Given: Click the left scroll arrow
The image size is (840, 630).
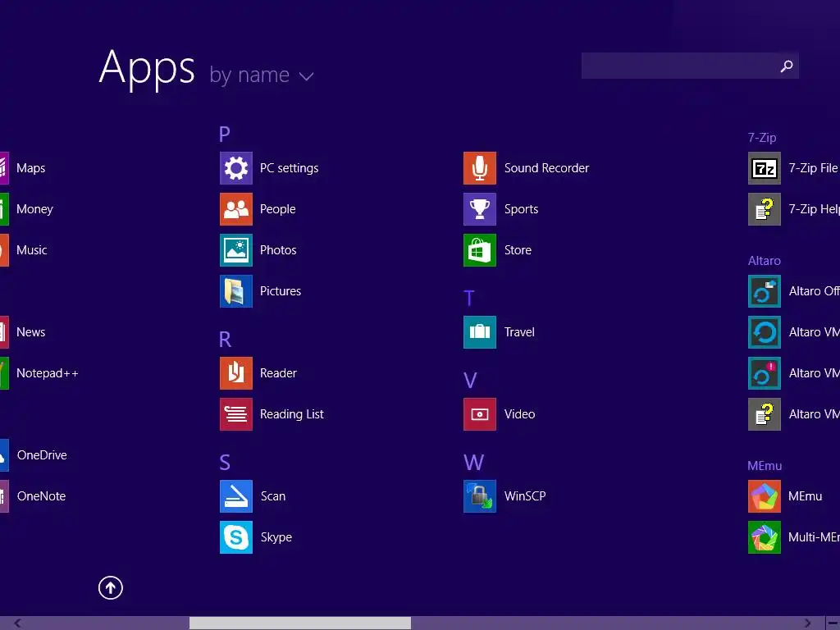Looking at the screenshot, I should [x=18, y=623].
